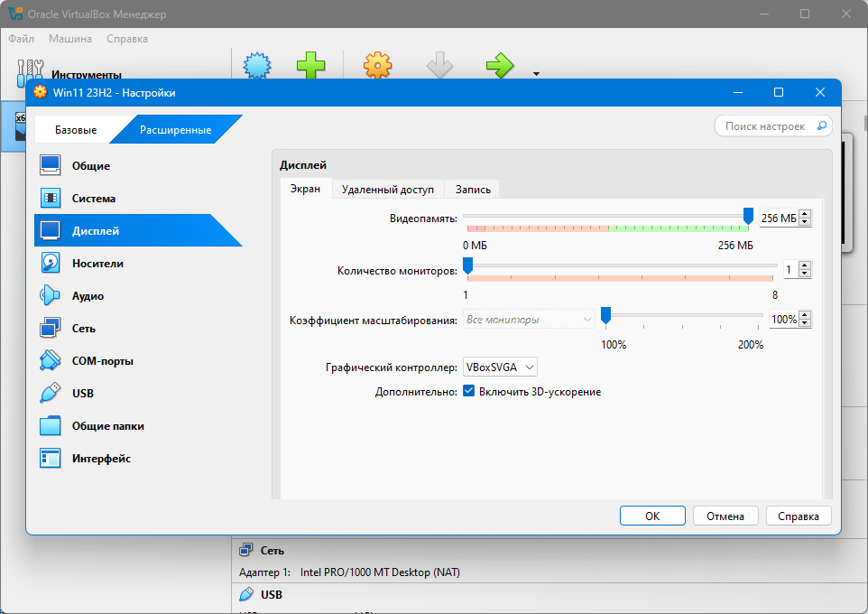
Task: Open the Сеть settings category
Action: click(x=138, y=328)
